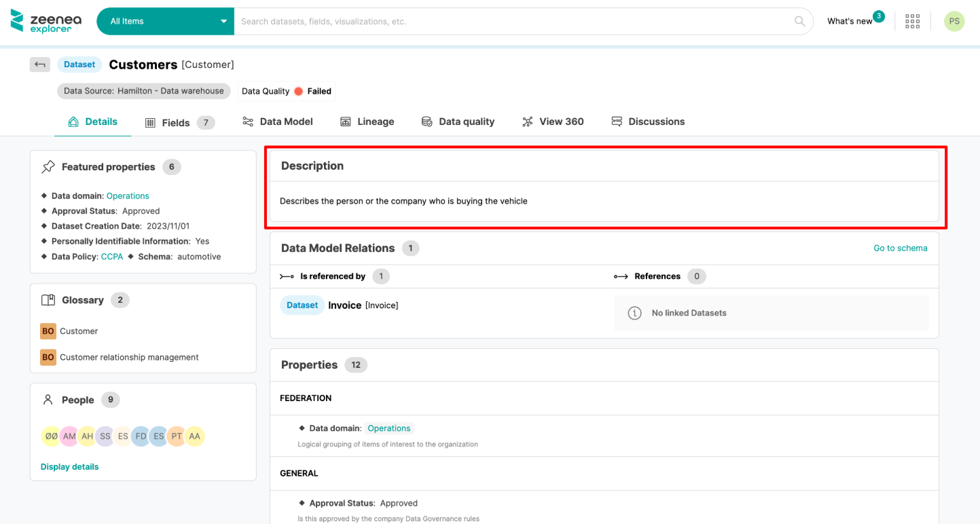Open the PS user avatar
This screenshot has width=980, height=524.
954,21
